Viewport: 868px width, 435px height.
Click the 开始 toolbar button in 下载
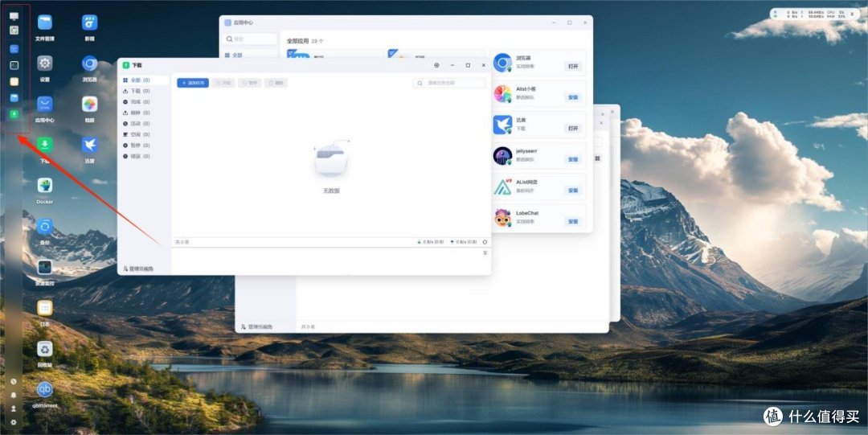click(x=223, y=83)
